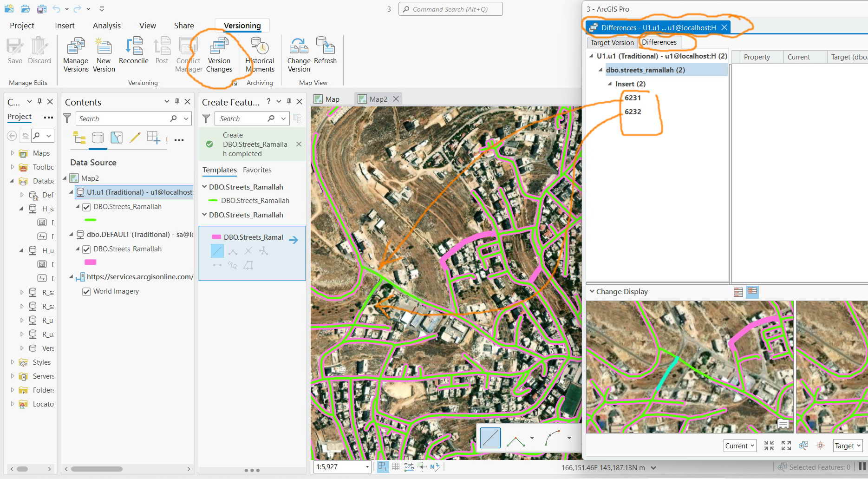Uncheck DBO.Streets_Ramallah under dbo.DEFAULT

86,249
